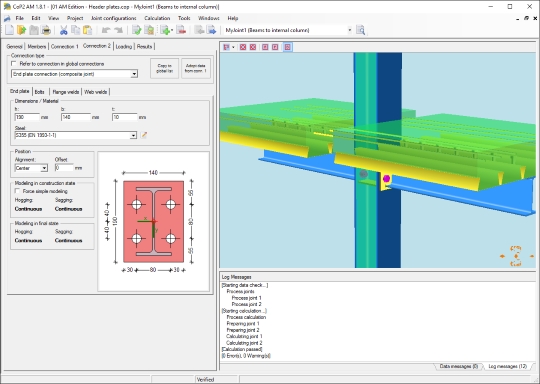Click the Save toolbar icon

pyautogui.click(x=34, y=30)
